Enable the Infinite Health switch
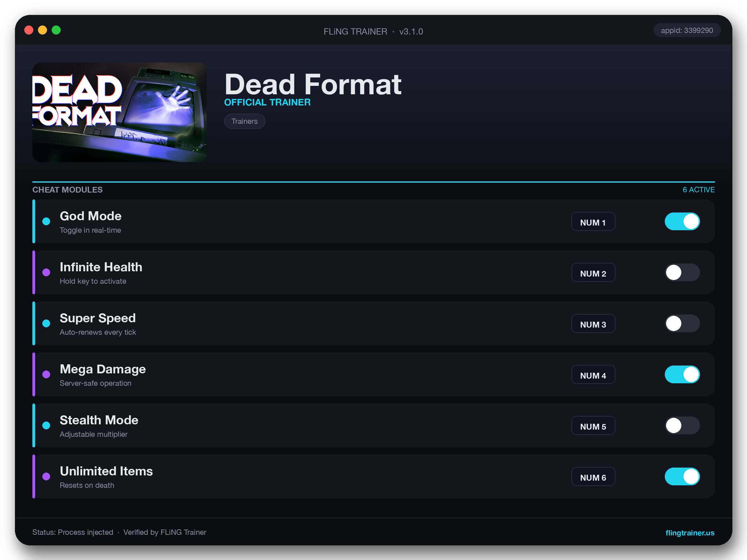The height and width of the screenshot is (560, 747). (682, 273)
